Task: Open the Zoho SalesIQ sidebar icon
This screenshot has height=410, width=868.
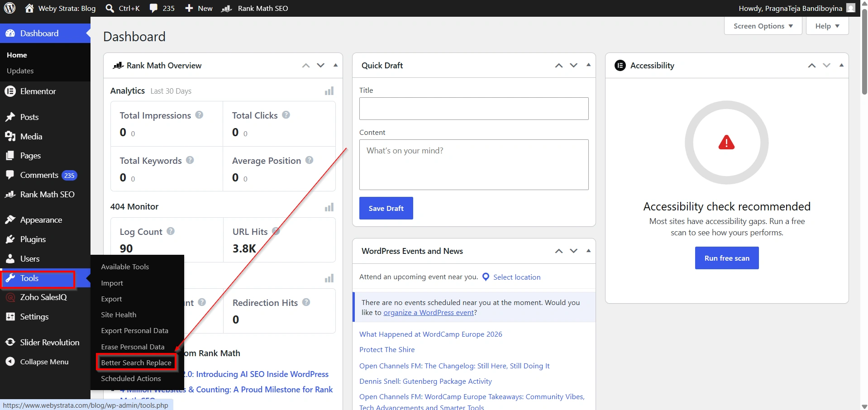Action: point(10,297)
